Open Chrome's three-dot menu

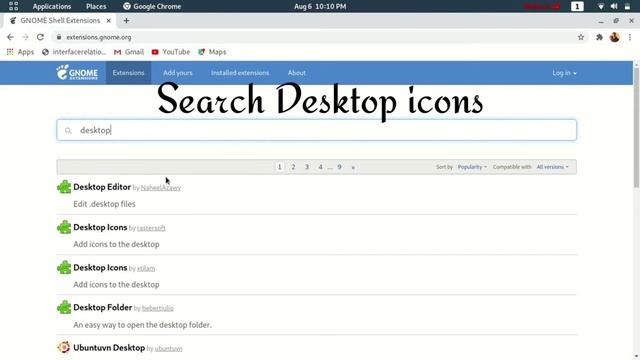pyautogui.click(x=630, y=37)
